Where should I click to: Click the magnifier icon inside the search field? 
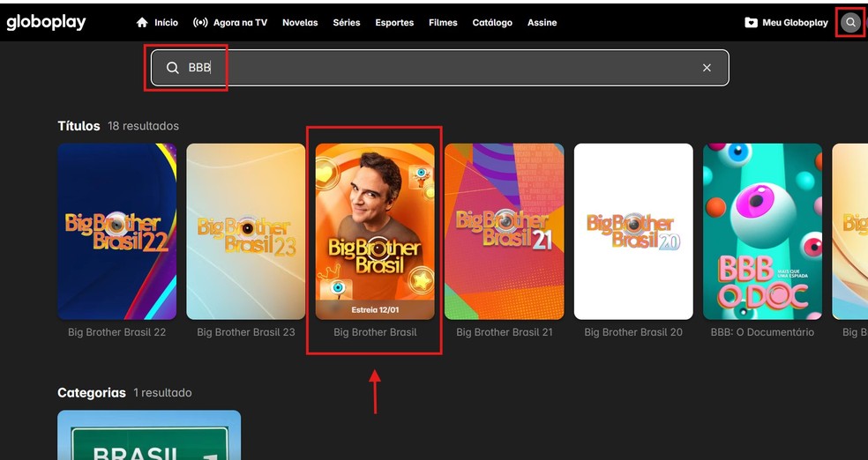tap(173, 68)
